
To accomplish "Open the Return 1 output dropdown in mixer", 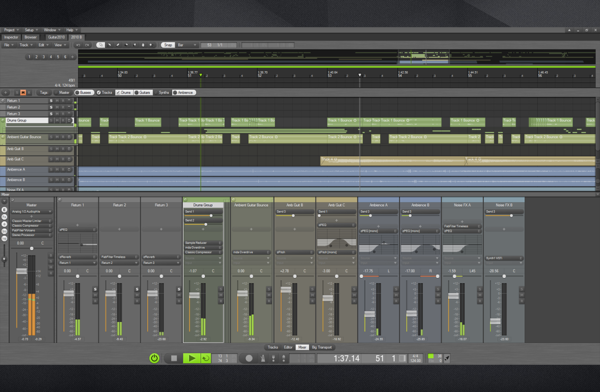I will tap(77, 263).
